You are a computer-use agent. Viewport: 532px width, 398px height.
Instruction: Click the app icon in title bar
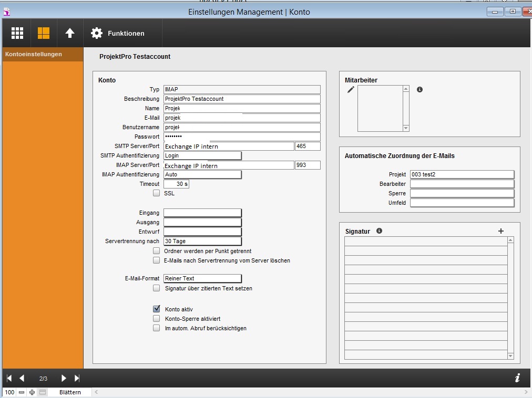[x=7, y=12]
